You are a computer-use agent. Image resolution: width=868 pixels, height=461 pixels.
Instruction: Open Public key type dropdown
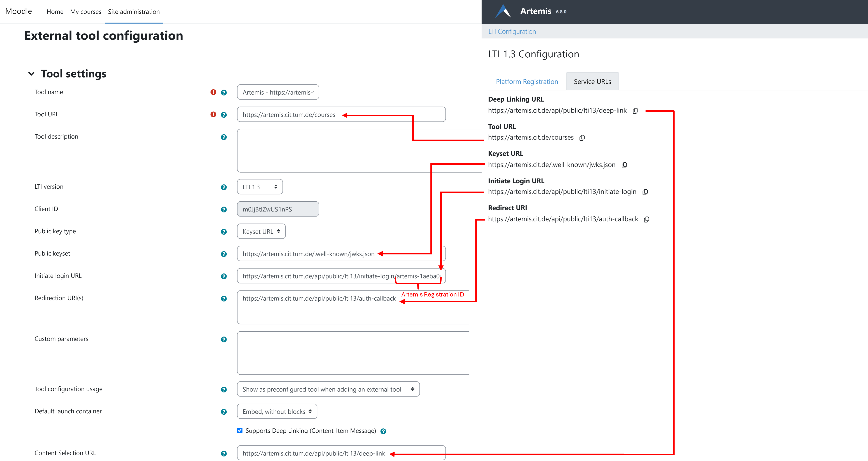[x=261, y=232]
